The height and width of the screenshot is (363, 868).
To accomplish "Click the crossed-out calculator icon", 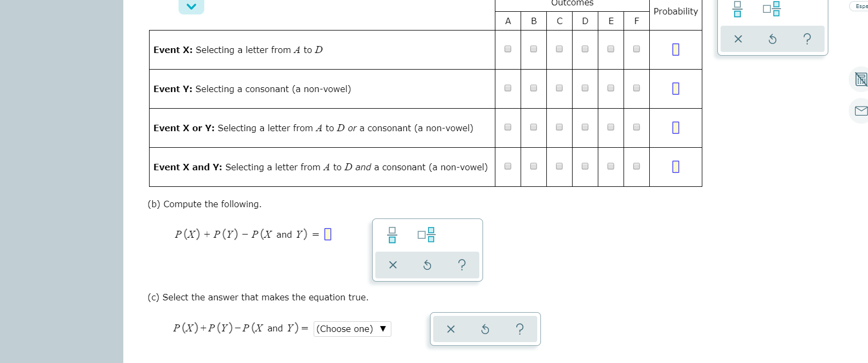I will click(x=860, y=79).
